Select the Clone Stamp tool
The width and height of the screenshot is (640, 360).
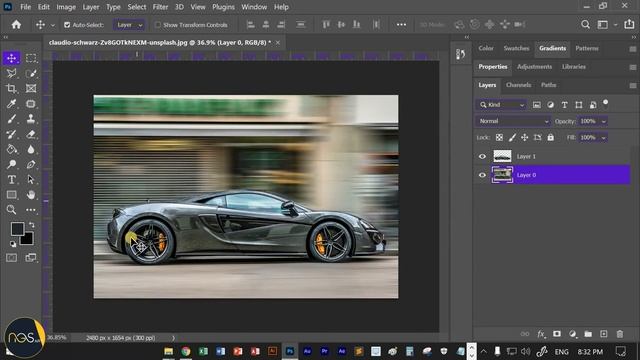point(31,119)
